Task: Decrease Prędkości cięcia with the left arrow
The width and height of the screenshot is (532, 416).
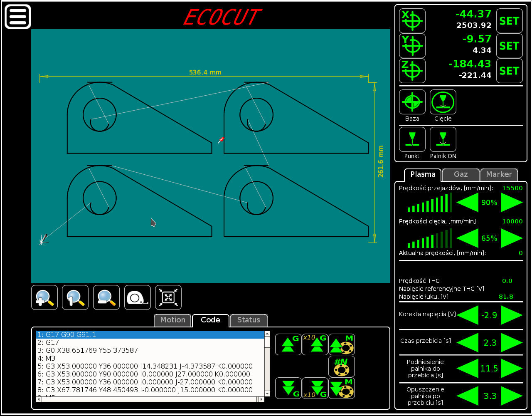Action: tap(468, 238)
